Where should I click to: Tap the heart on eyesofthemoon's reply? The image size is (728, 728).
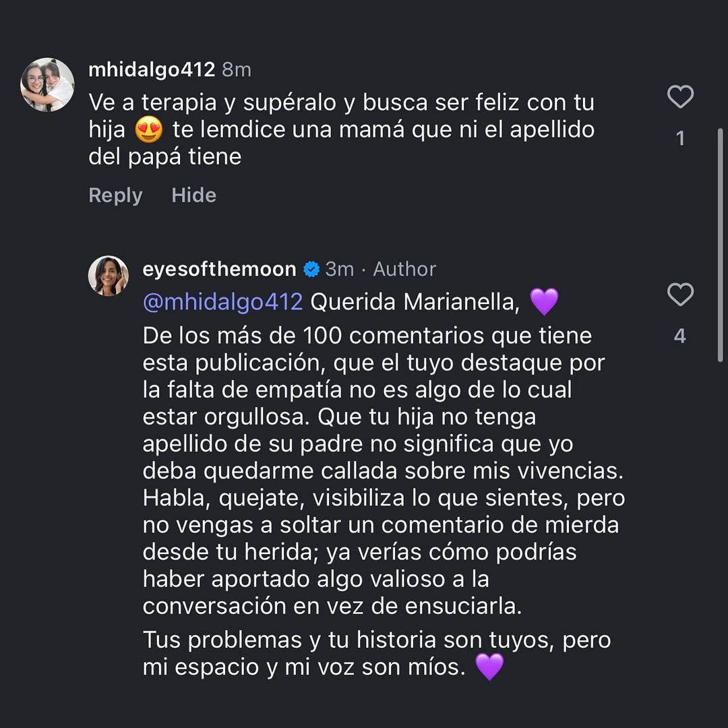(x=680, y=295)
